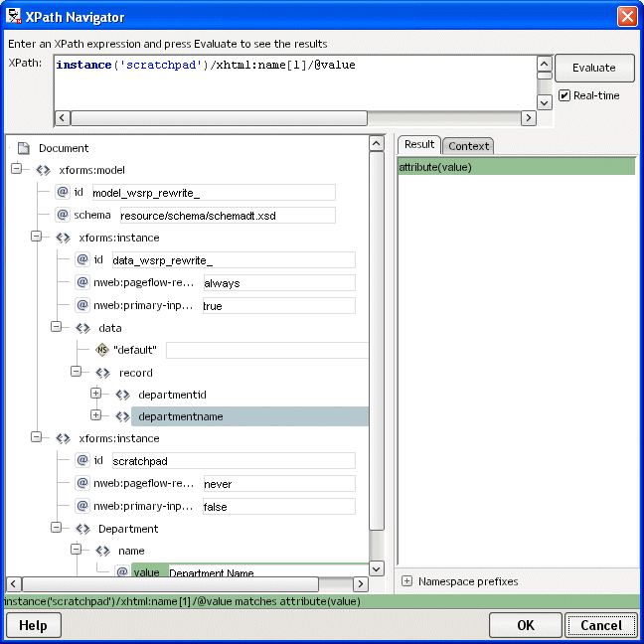Click the Cancel button
The image size is (644, 644).
[601, 625]
